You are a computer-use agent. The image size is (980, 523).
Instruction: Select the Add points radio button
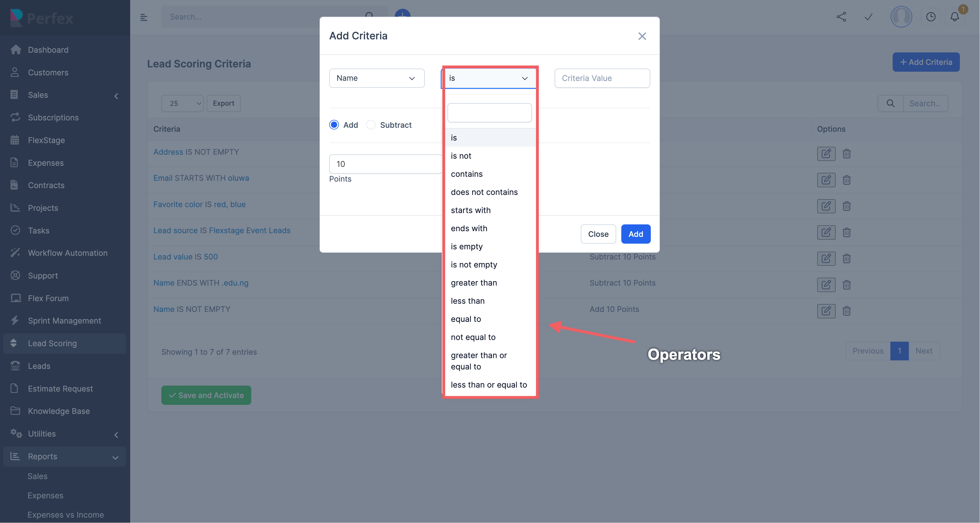coord(334,125)
